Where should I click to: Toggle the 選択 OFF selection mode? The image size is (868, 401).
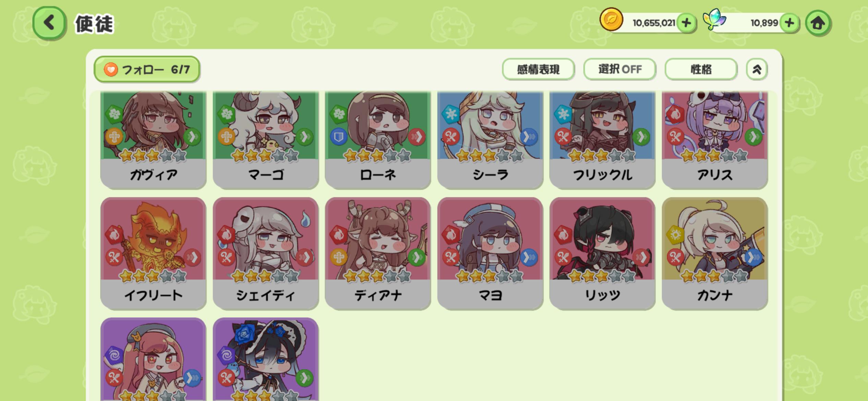point(620,69)
